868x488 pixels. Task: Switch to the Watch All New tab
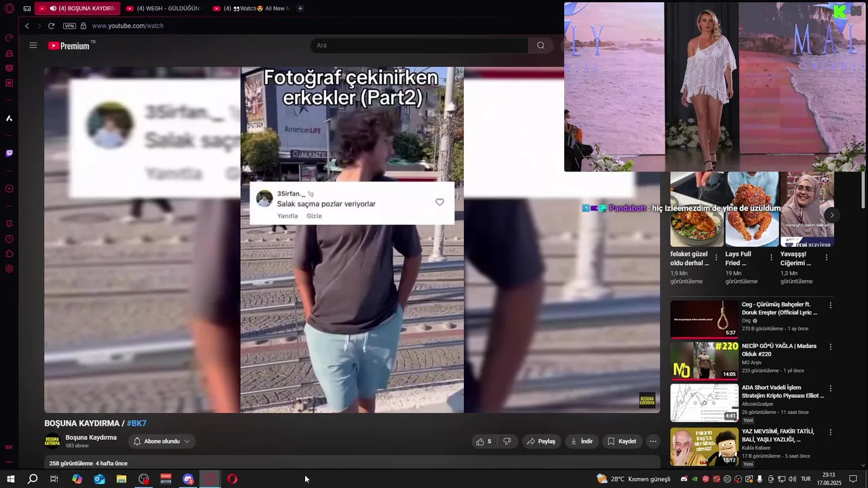click(x=251, y=9)
